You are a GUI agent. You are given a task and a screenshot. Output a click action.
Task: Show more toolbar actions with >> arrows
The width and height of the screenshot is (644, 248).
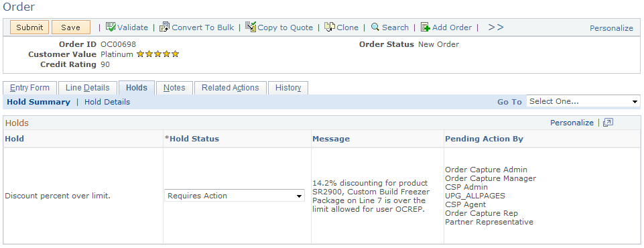point(496,27)
